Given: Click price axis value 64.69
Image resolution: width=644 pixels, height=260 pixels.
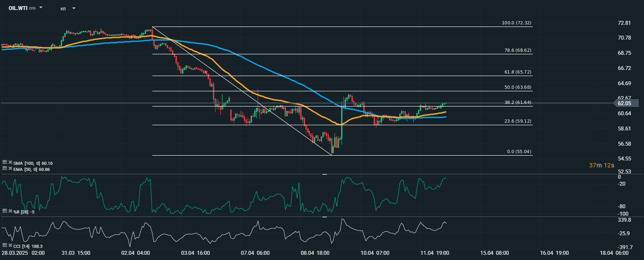Looking at the screenshot, I should (624, 83).
